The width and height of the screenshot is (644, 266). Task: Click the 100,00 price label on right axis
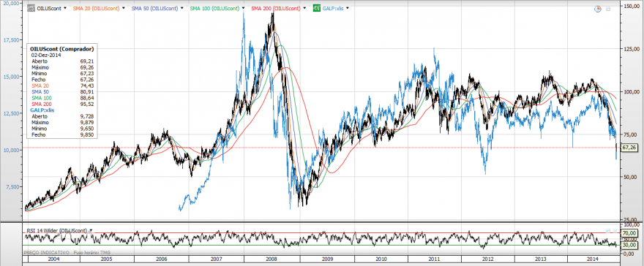[x=632, y=91]
